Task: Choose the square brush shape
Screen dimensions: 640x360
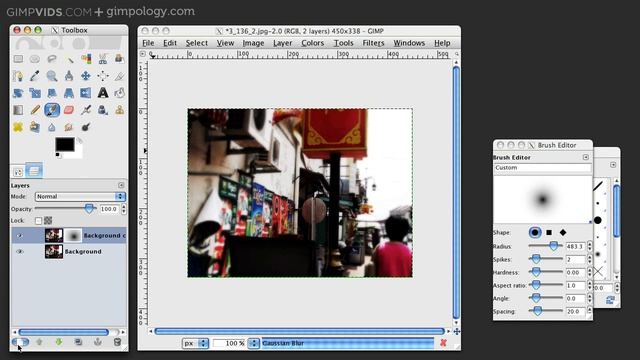Action: [549, 233]
